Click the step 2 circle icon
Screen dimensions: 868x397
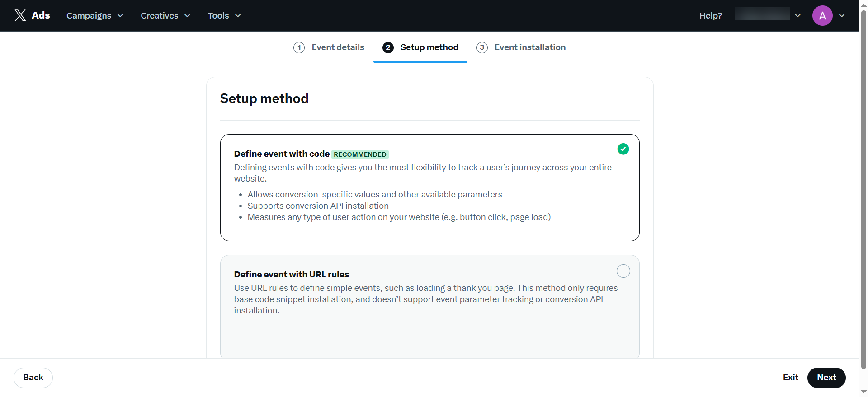(388, 47)
